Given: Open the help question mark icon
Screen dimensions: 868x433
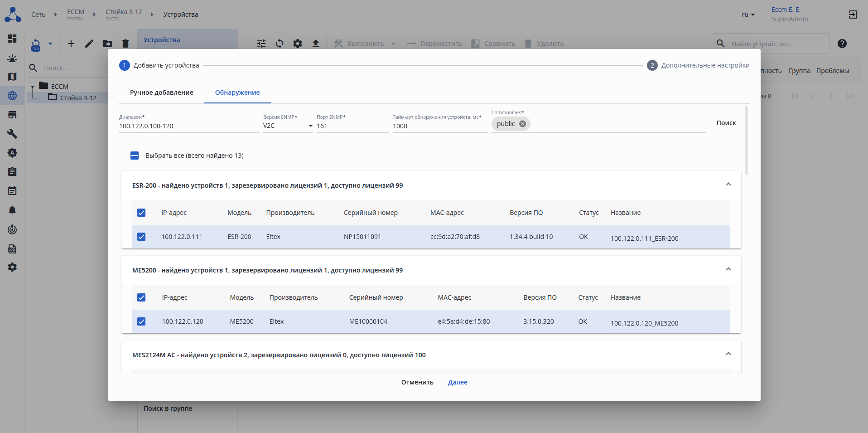Looking at the screenshot, I should coord(842,44).
